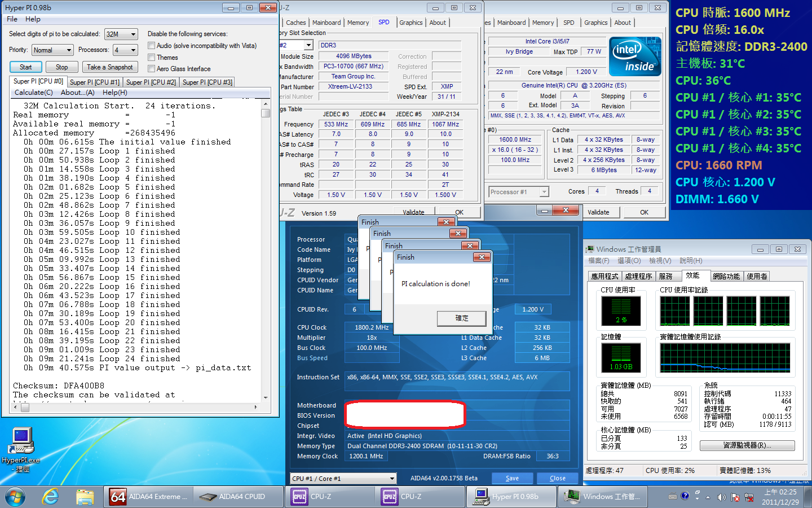
Task: Launch Internet Explorer from taskbar
Action: pyautogui.click(x=51, y=497)
